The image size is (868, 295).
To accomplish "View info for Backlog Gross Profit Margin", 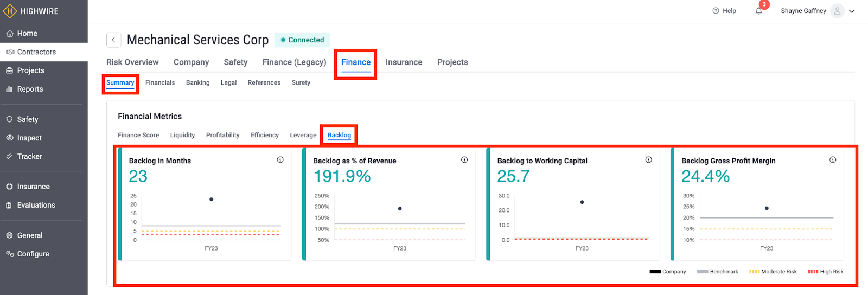I will 833,160.
